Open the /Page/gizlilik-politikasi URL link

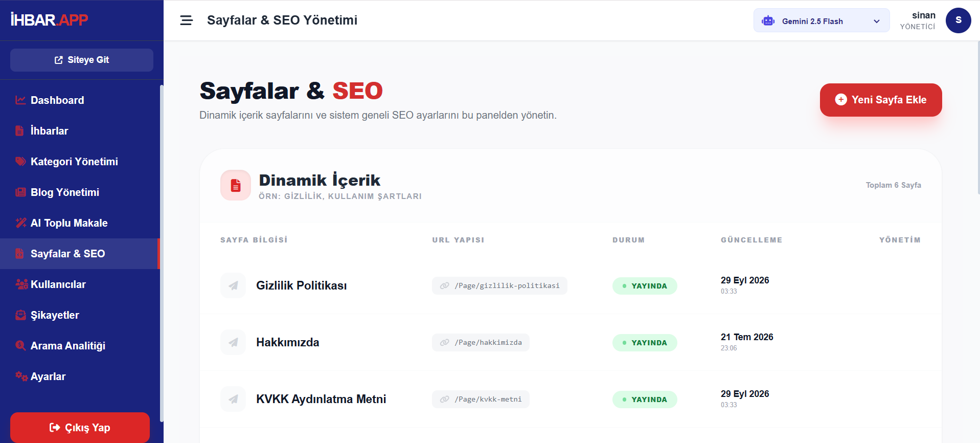(x=499, y=285)
